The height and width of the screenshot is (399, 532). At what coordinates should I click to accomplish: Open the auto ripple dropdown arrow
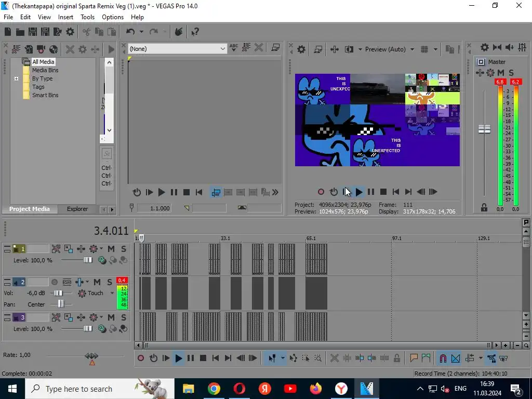[x=481, y=358]
